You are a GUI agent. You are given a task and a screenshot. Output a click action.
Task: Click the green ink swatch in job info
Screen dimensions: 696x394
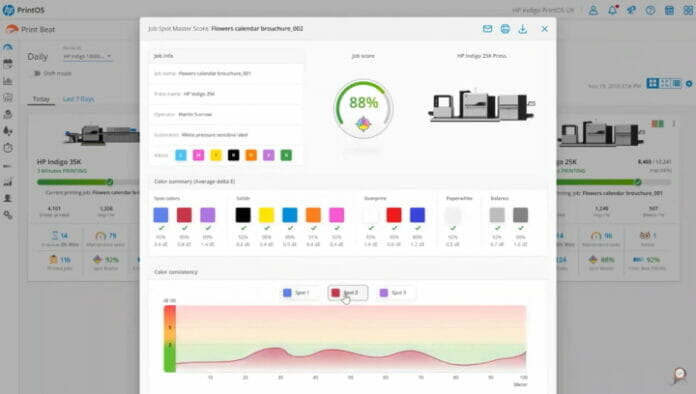click(286, 155)
